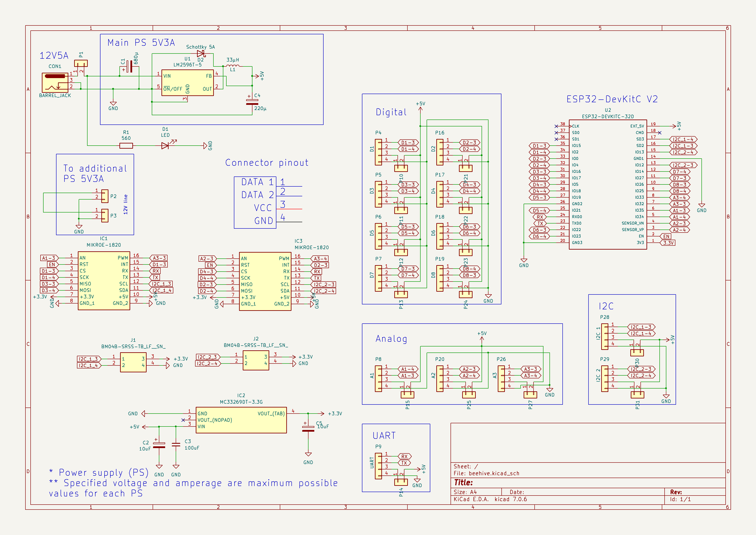756x535 pixels.
Task: Click the UART connector P9 symbol
Action: (x=378, y=466)
